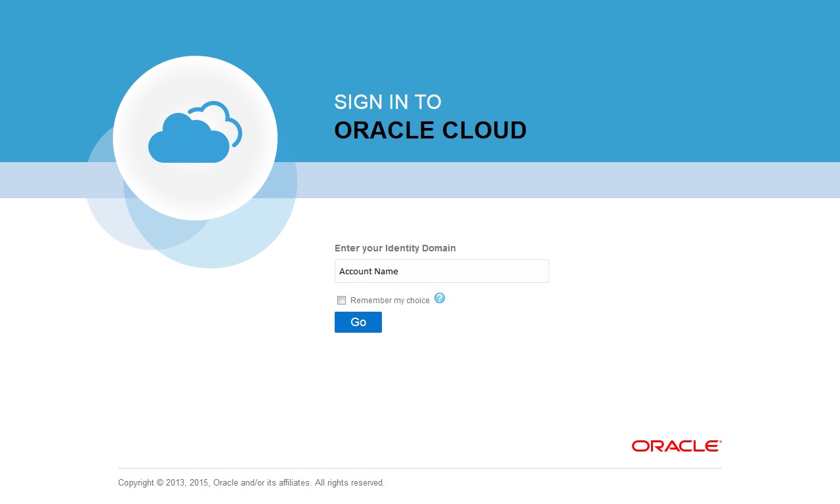Click inside the Account Name field

point(441,271)
